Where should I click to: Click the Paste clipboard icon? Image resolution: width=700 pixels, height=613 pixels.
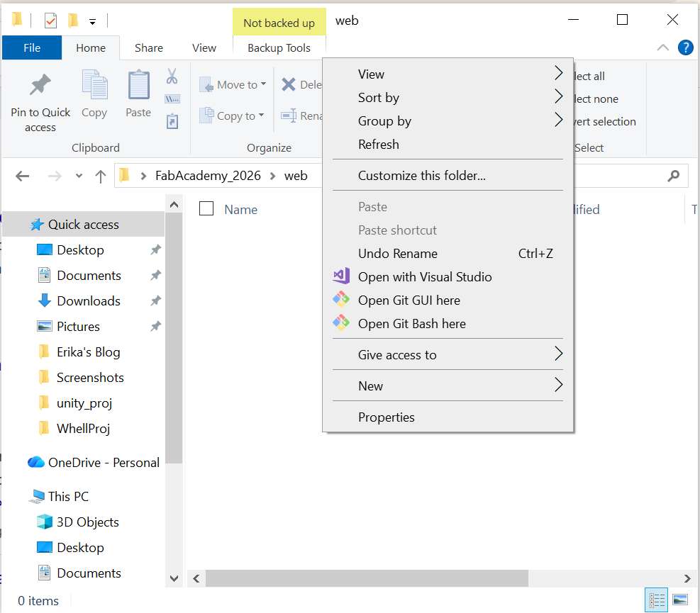click(138, 86)
